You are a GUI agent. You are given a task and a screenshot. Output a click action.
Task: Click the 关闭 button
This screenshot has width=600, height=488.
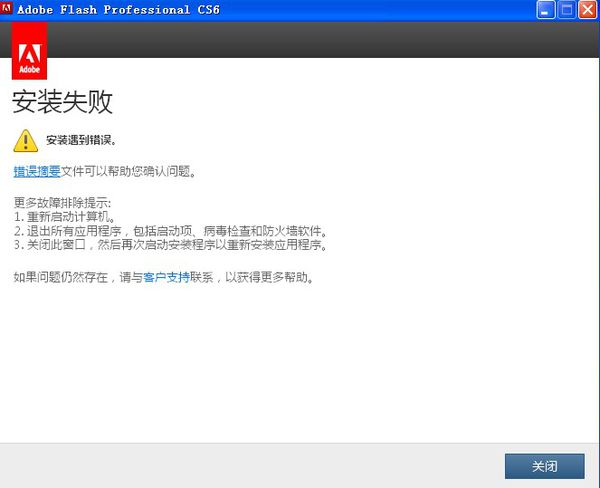[x=545, y=466]
